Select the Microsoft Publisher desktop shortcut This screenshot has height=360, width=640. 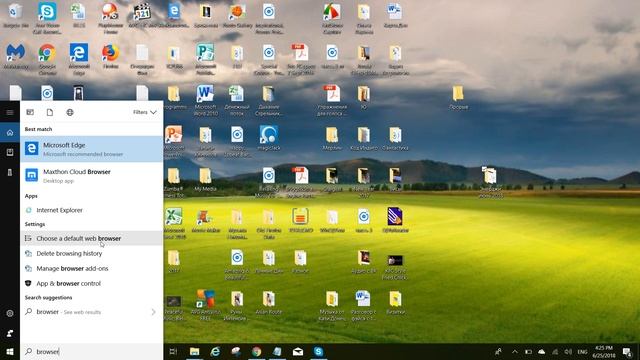(205, 60)
